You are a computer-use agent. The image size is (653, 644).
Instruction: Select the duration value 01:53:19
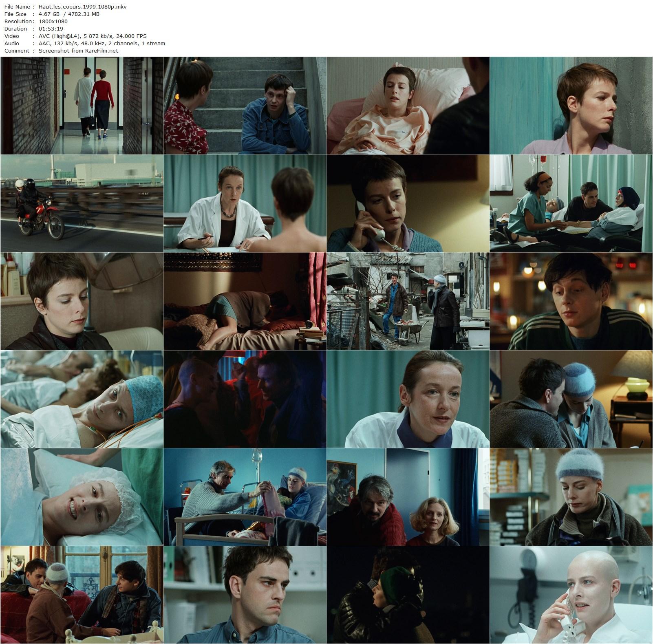[51, 29]
